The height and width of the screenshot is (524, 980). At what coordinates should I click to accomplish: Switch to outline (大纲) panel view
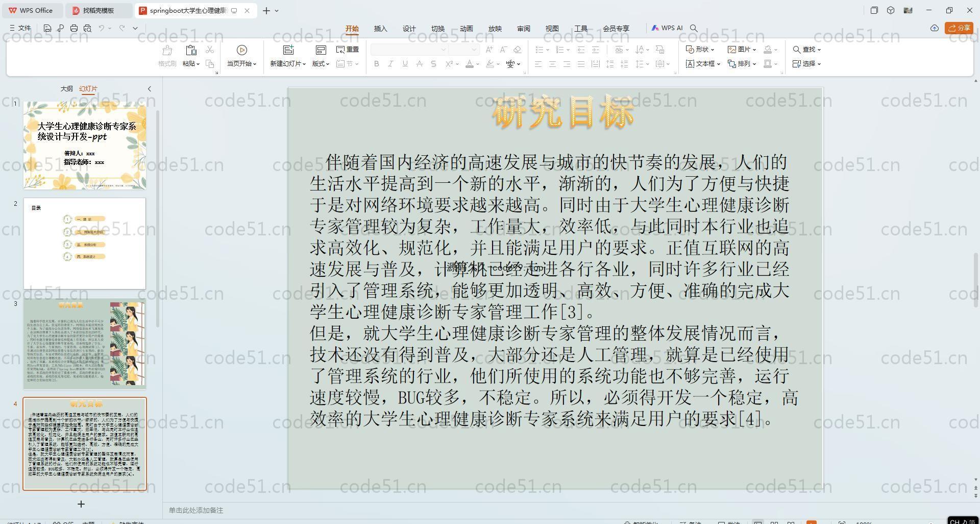coord(66,88)
